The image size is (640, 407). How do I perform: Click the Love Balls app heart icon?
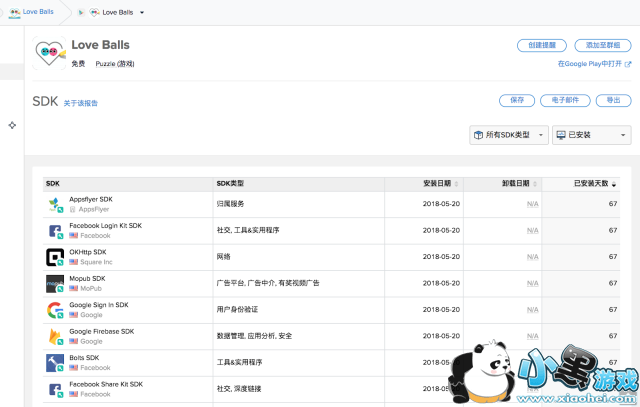pyautogui.click(x=49, y=53)
